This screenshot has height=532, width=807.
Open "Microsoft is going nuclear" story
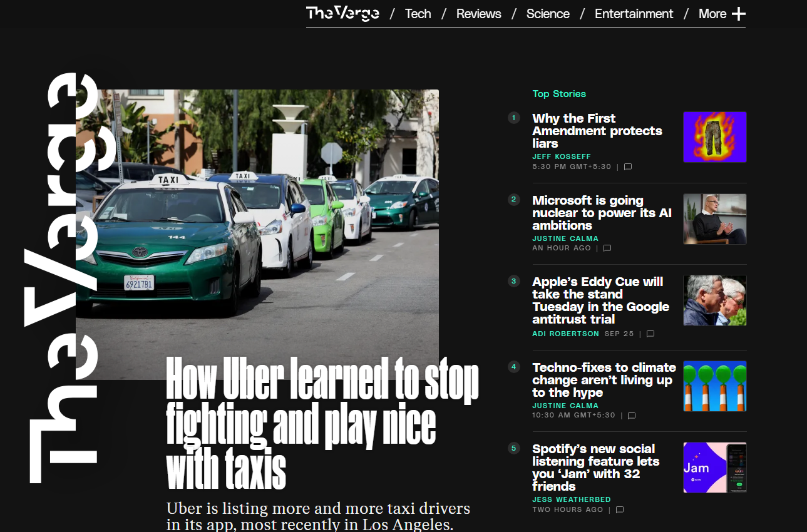coord(602,213)
